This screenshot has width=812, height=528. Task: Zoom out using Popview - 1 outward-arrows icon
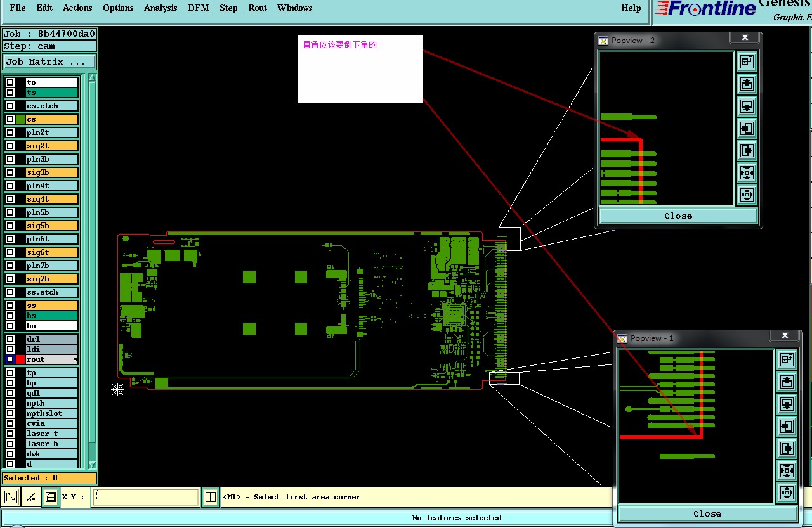pos(787,493)
